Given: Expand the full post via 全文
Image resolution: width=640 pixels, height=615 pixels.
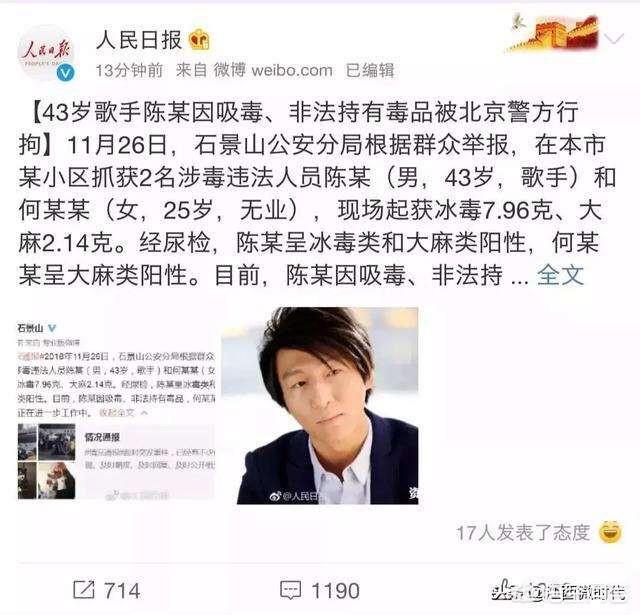Looking at the screenshot, I should [560, 275].
